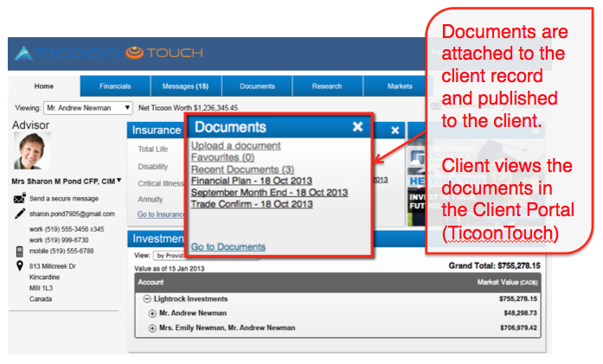
Task: Click Send a secure message
Action: (64, 198)
